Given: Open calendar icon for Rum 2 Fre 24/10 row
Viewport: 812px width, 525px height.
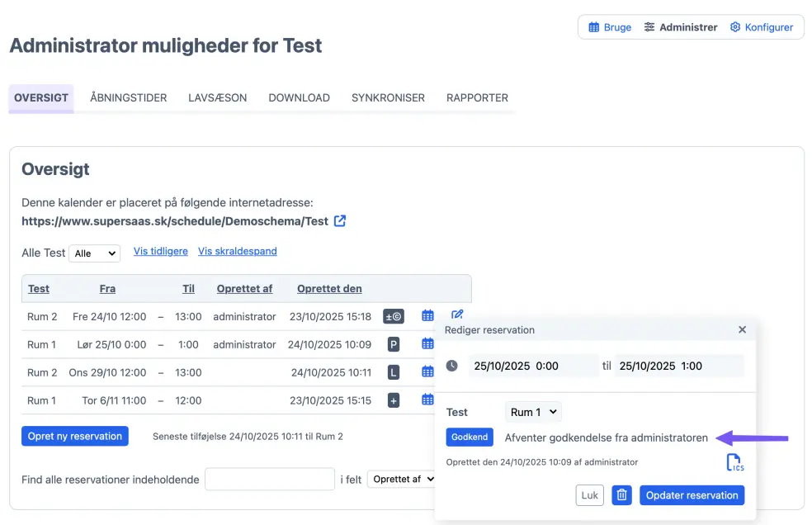Looking at the screenshot, I should pos(427,316).
